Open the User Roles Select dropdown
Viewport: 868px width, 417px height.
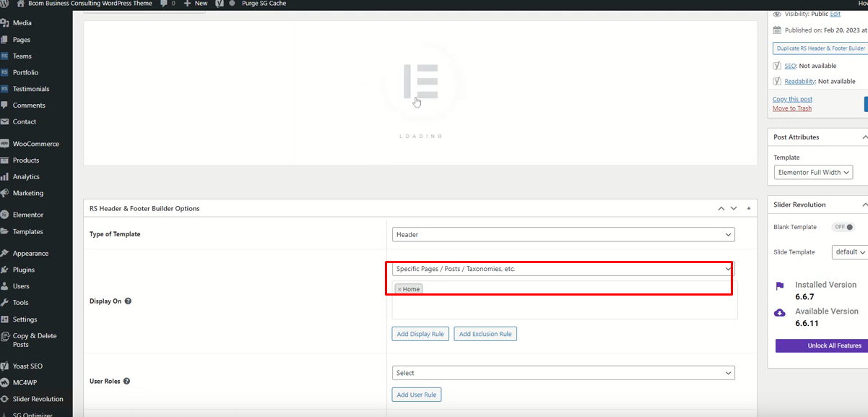(x=564, y=373)
